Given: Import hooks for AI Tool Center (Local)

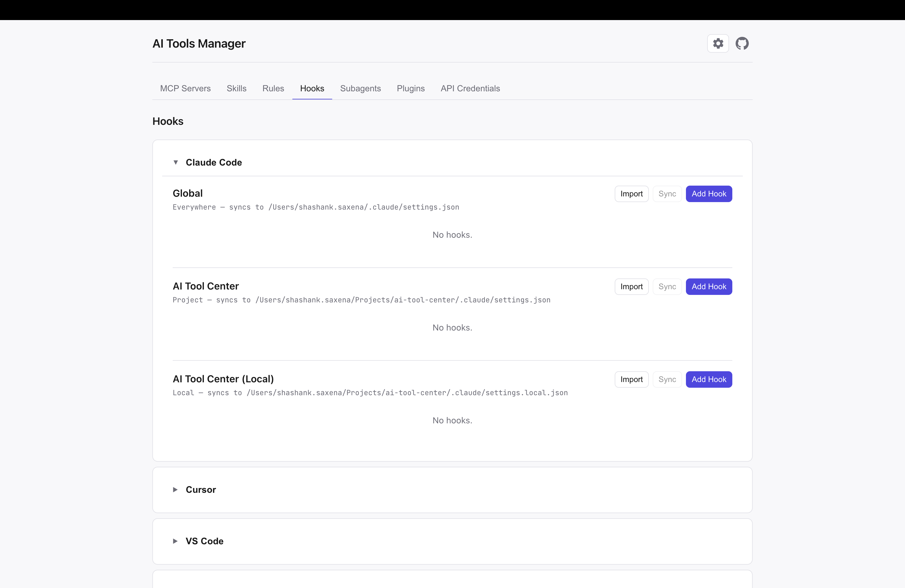Looking at the screenshot, I should click(631, 379).
